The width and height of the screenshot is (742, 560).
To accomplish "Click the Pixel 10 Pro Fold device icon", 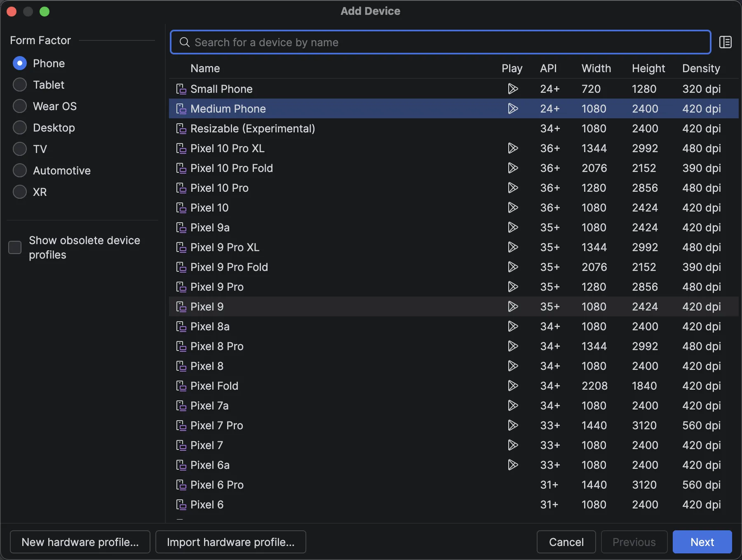I will click(181, 168).
